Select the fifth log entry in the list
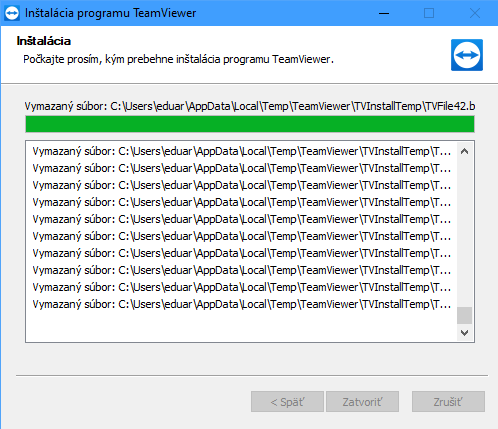This screenshot has width=498, height=429. click(242, 219)
